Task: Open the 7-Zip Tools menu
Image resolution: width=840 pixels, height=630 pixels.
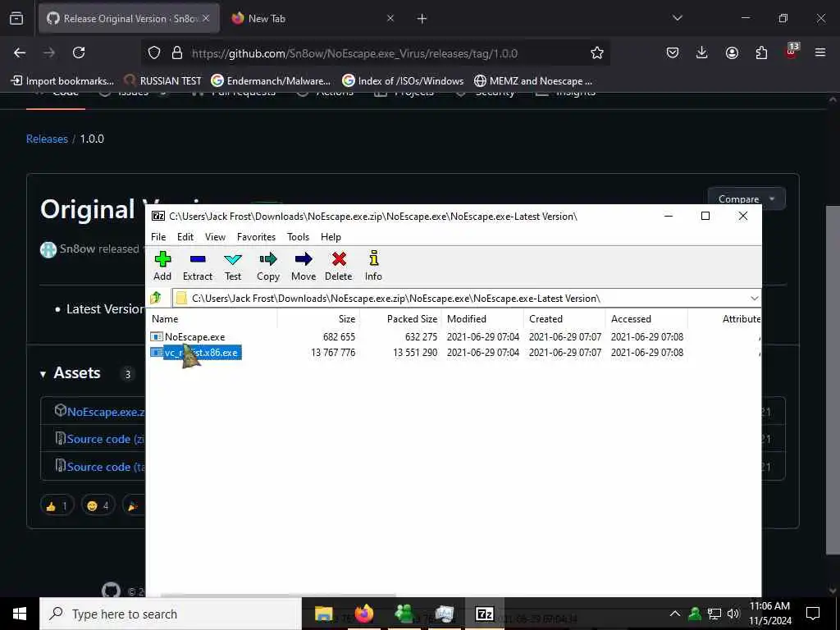Action: tap(298, 237)
